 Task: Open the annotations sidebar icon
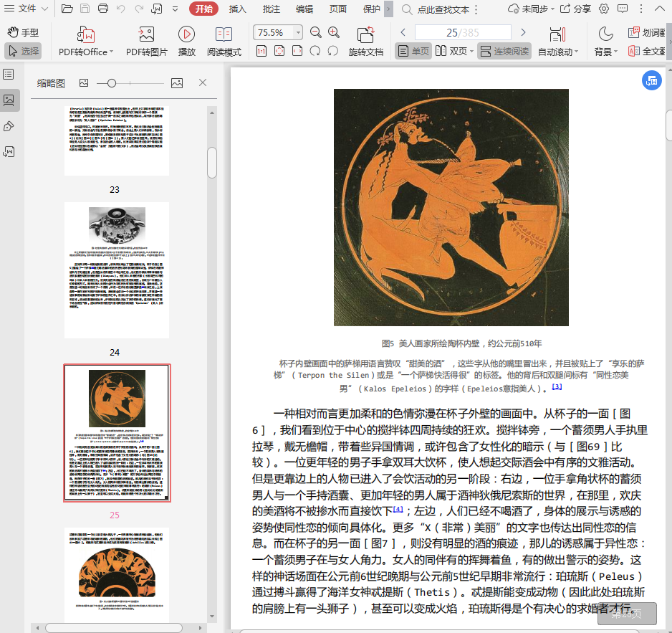pyautogui.click(x=9, y=126)
